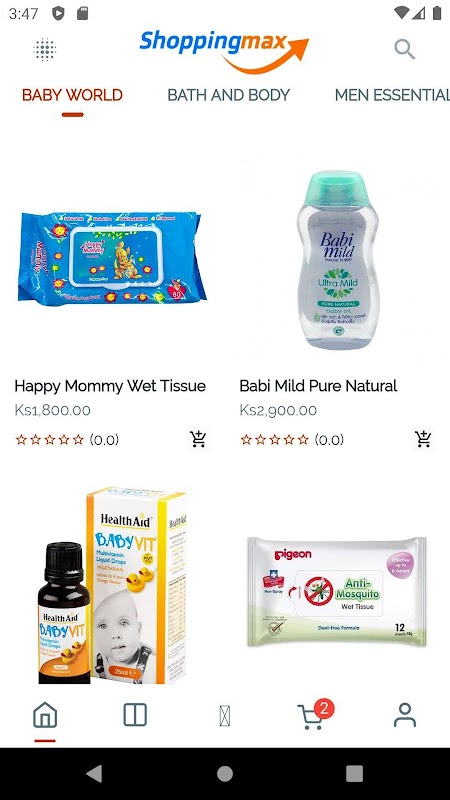Open the Happy Mommy wet tissue product photo

[112, 258]
